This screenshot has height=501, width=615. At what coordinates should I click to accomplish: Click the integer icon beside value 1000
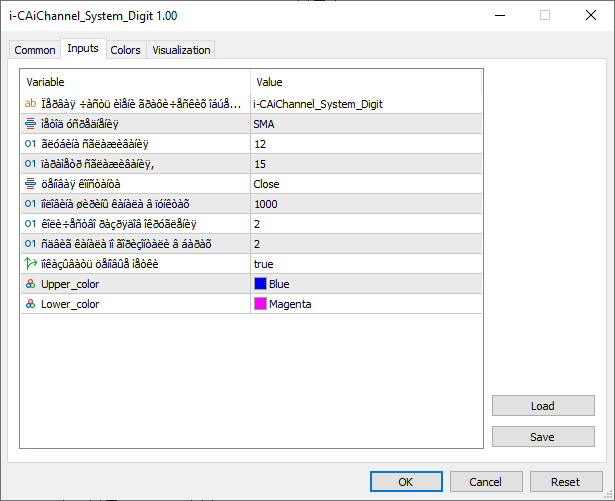32,203
